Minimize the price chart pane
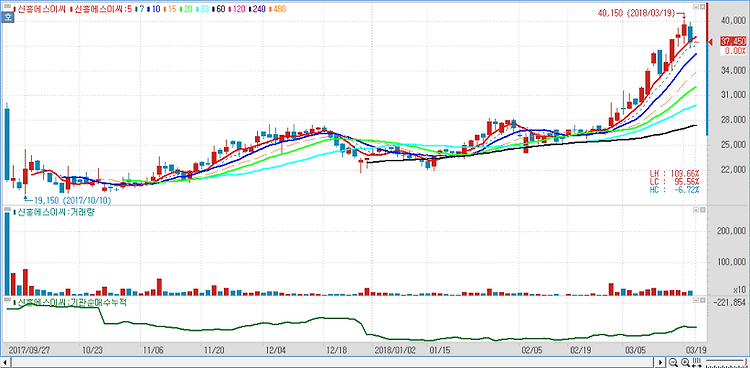 click(696, 7)
